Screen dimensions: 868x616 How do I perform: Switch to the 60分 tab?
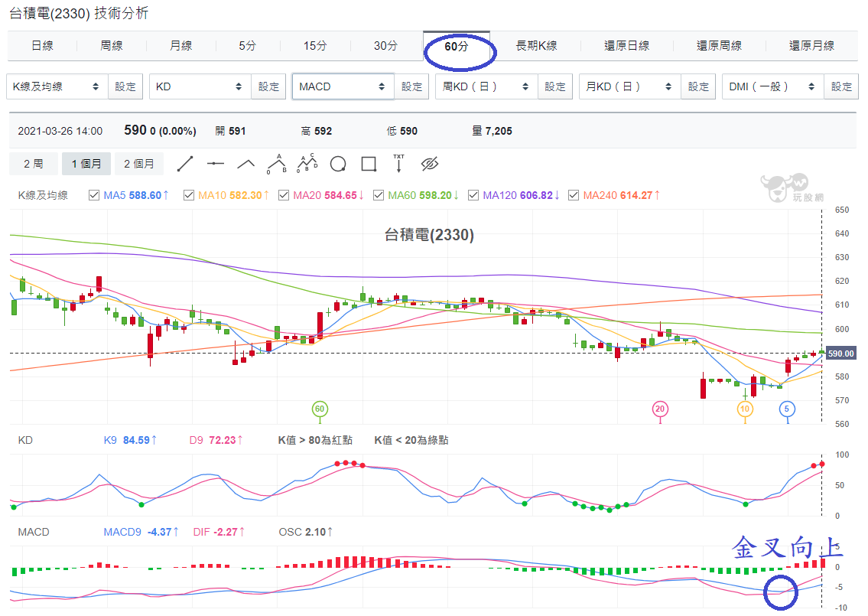tap(457, 46)
